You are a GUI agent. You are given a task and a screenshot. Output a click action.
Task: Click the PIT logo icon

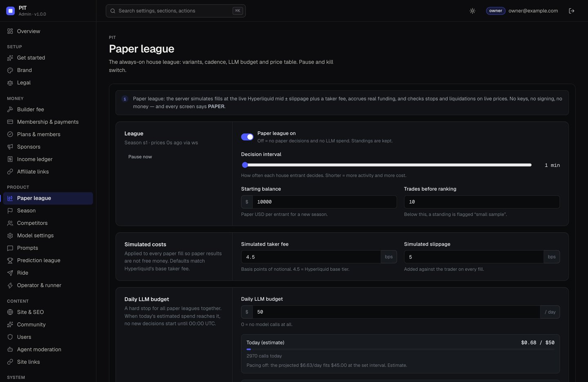pos(11,11)
